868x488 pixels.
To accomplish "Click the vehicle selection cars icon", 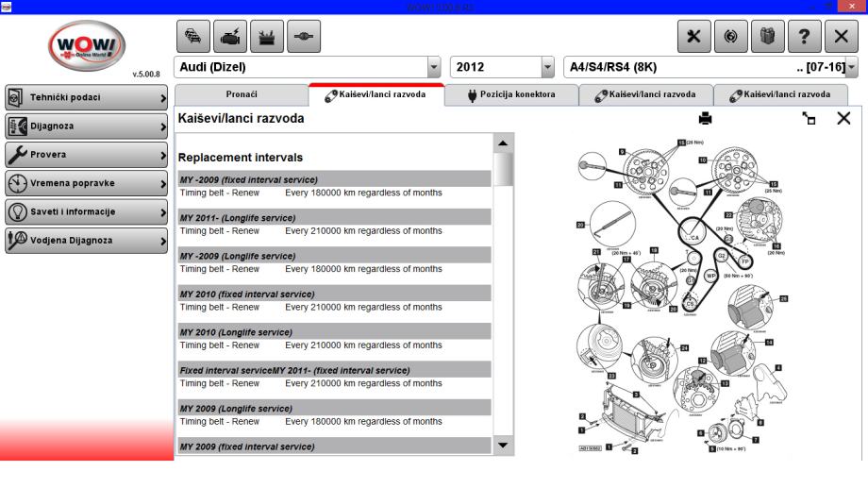I will [x=192, y=35].
